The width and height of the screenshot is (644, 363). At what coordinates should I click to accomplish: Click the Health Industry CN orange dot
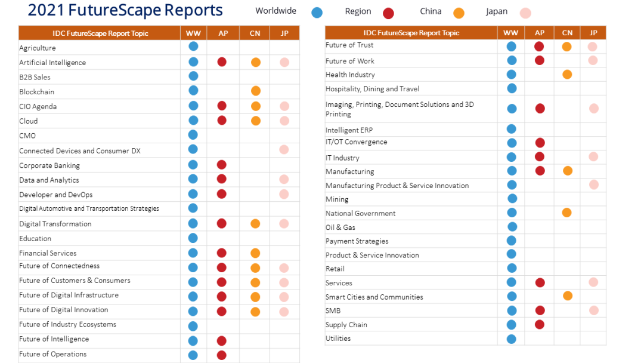(567, 75)
